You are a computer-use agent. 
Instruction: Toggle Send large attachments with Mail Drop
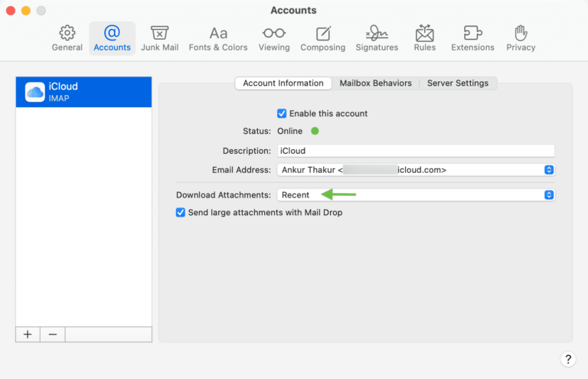(181, 213)
